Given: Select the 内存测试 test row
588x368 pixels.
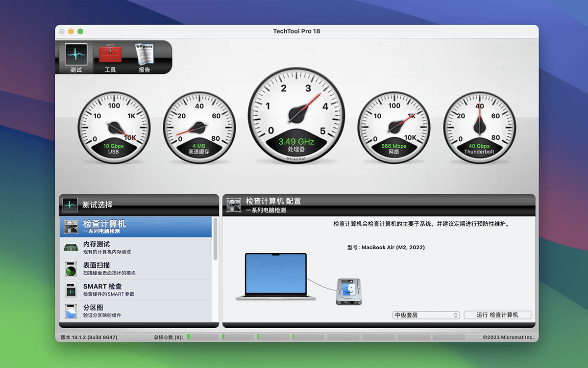Looking at the screenshot, I should pyautogui.click(x=136, y=248).
